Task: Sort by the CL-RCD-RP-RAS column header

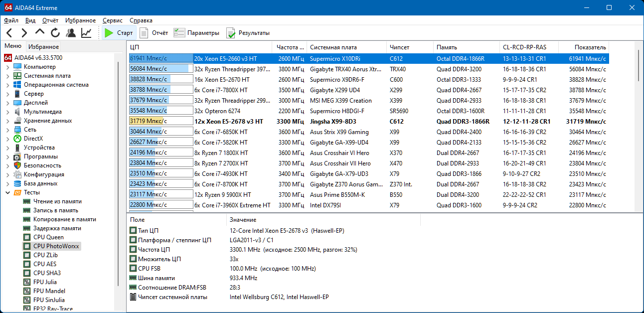Action: (x=529, y=47)
